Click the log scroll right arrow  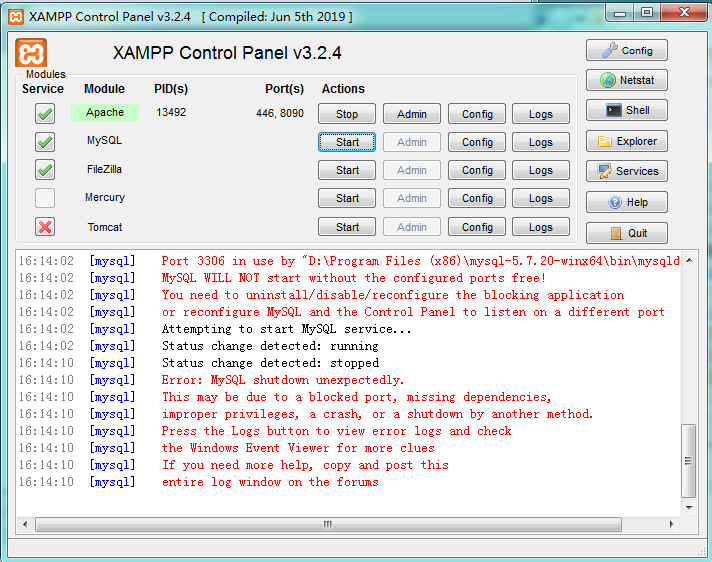point(672,524)
